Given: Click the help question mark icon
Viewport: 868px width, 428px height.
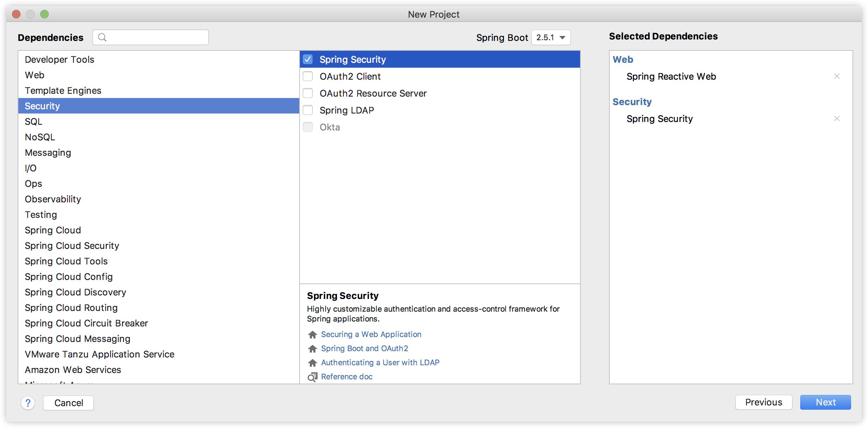Looking at the screenshot, I should [28, 403].
